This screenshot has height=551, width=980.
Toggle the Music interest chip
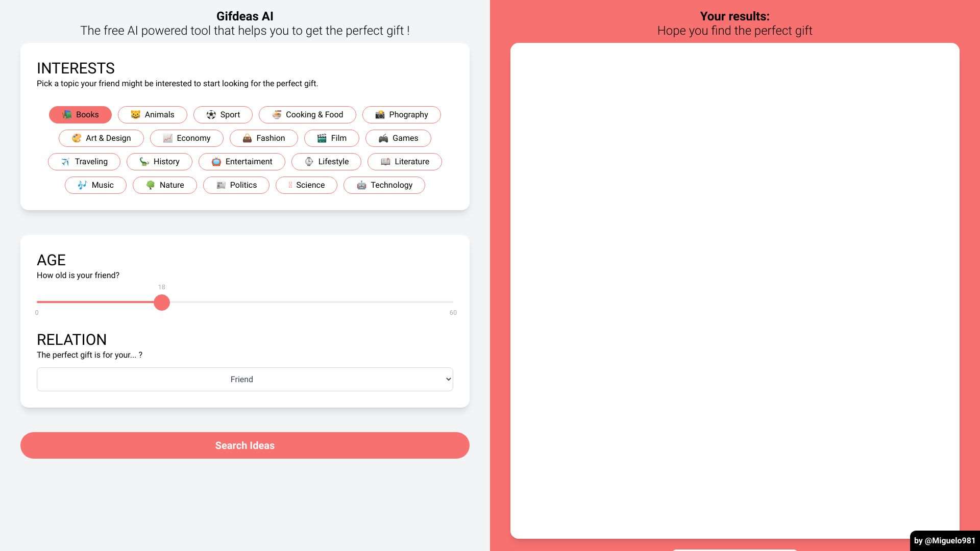95,185
